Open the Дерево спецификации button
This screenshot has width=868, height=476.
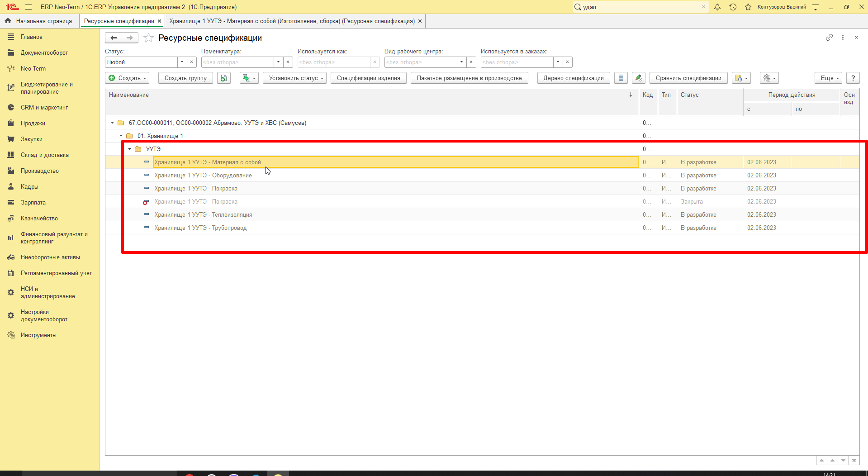574,78
